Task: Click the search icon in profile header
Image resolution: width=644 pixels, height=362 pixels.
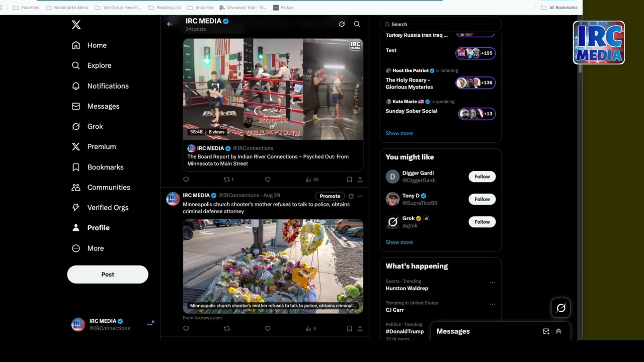Action: tap(357, 24)
